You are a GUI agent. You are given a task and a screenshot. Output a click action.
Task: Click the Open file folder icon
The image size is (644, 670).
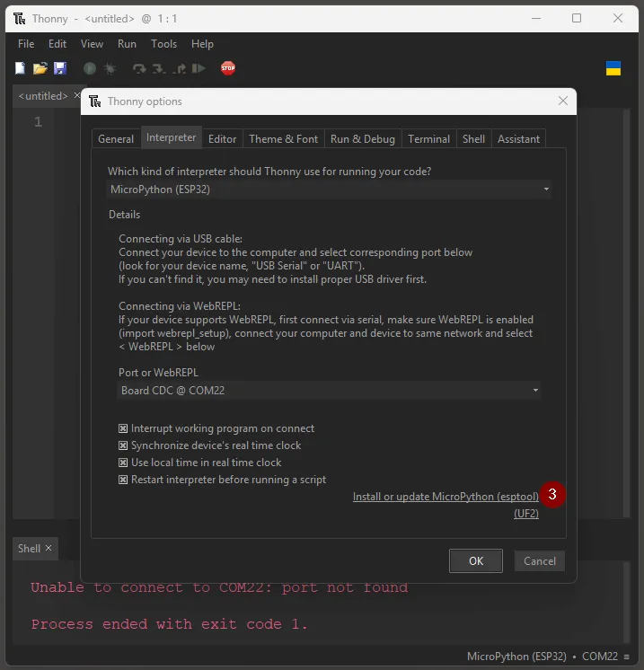pos(40,68)
